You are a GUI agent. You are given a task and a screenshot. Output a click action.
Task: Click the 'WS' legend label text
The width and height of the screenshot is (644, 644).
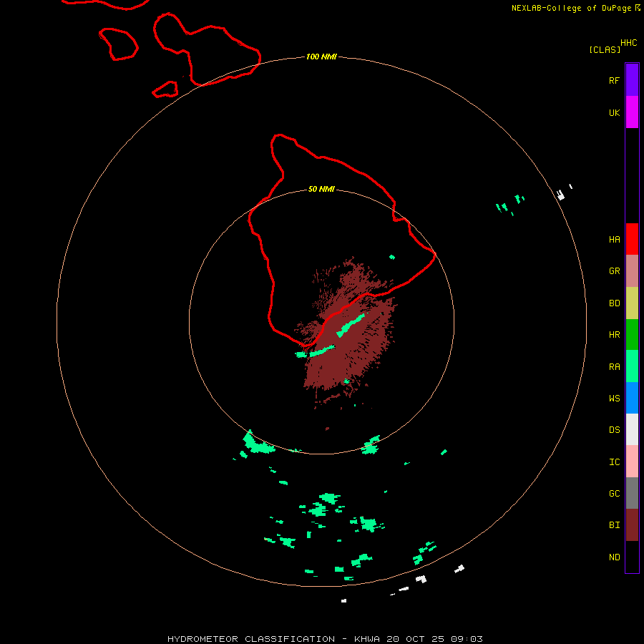[x=614, y=398]
